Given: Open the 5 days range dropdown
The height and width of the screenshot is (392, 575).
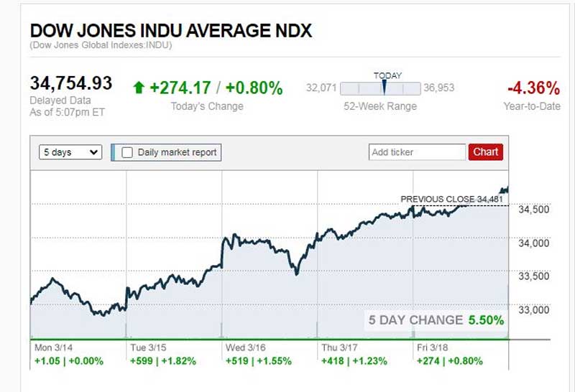Looking at the screenshot, I should coord(70,152).
